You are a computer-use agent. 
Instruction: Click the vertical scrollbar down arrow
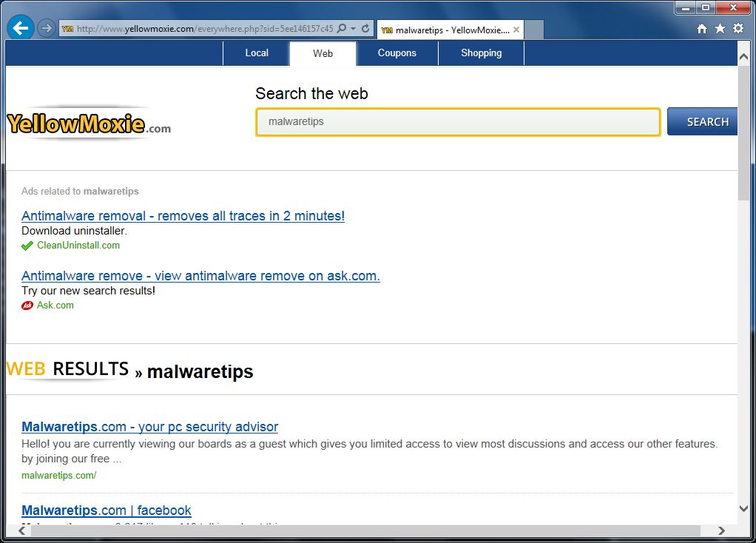[x=743, y=508]
